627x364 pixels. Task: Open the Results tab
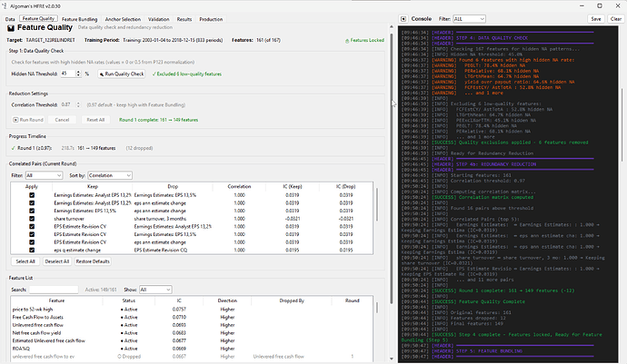184,19
